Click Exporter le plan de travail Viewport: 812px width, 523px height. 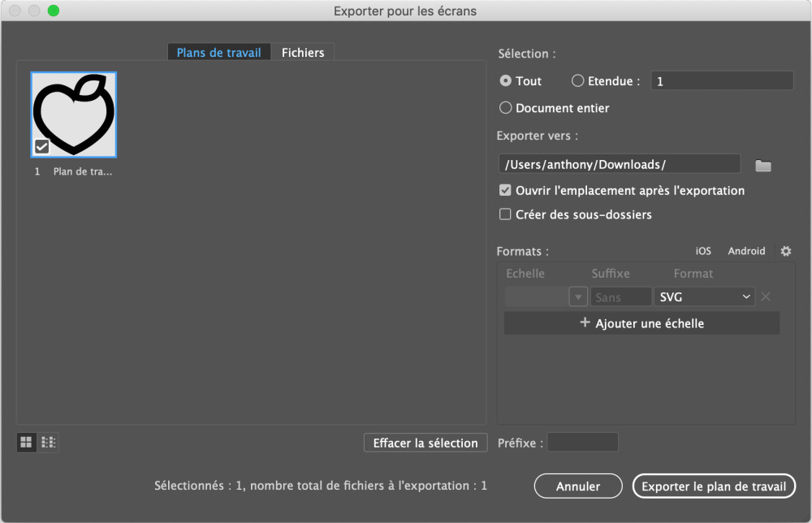coord(714,486)
